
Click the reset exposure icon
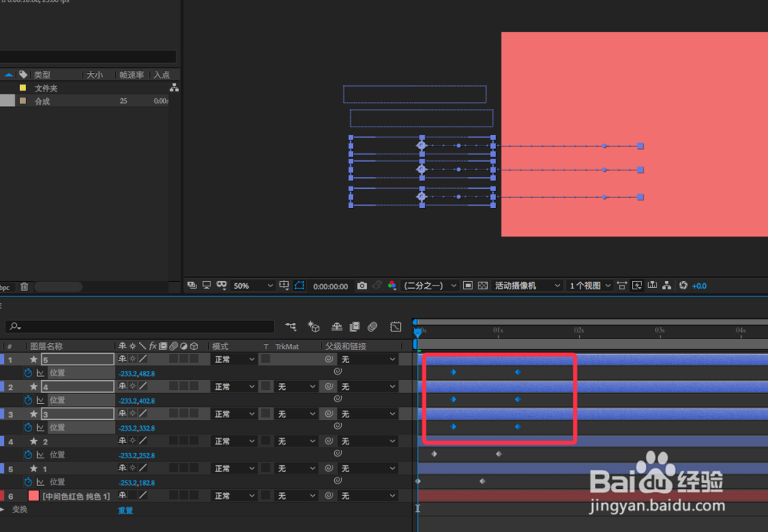pyautogui.click(x=684, y=286)
